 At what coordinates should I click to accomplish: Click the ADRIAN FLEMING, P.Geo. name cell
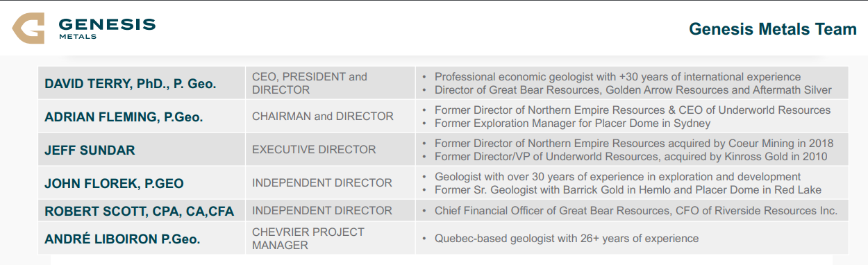point(142,117)
